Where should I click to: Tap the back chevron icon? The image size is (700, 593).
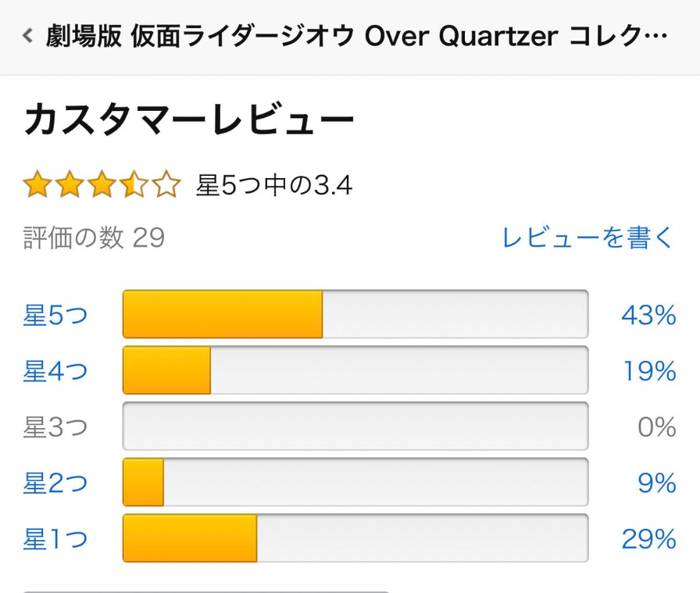[28, 36]
